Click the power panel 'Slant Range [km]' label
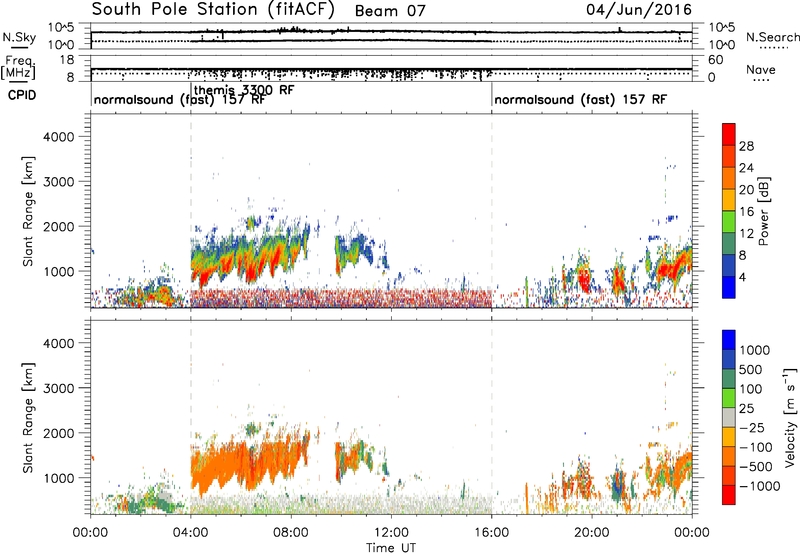This screenshot has width=800, height=554. 28,211
